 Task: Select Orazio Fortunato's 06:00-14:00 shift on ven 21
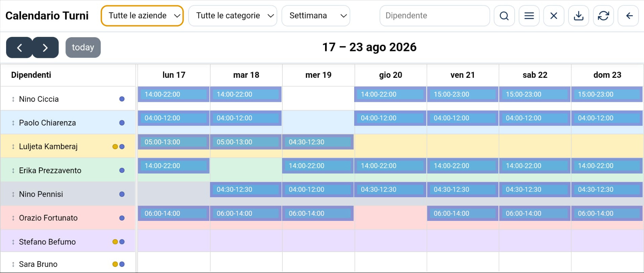(x=463, y=213)
